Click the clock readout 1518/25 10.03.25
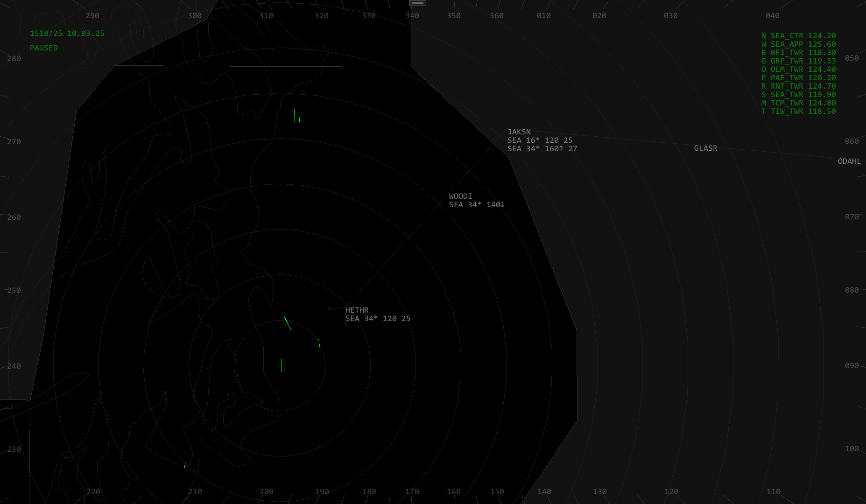 coord(67,34)
